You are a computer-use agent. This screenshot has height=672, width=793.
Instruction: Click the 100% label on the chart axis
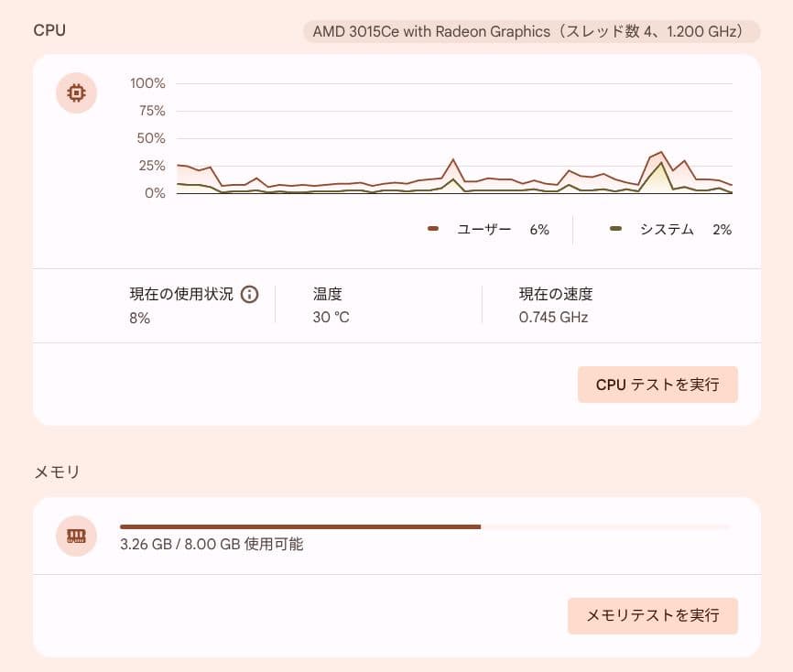[147, 83]
